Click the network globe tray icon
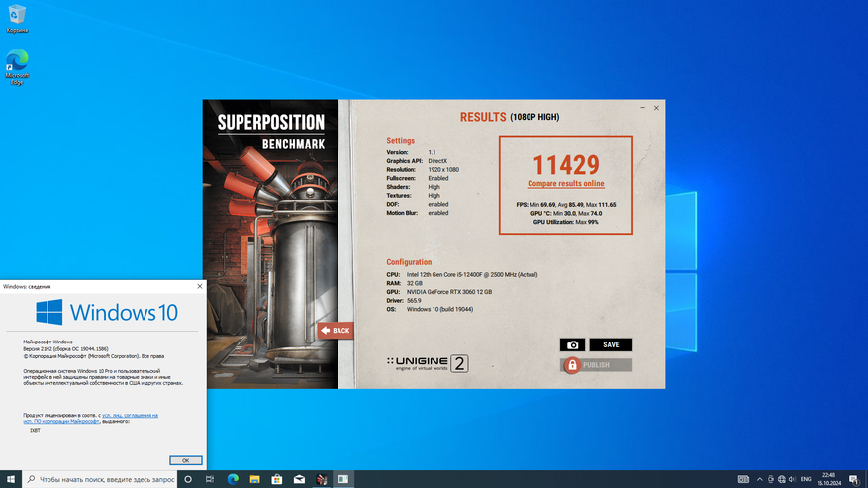This screenshot has height=488, width=868. point(781,479)
